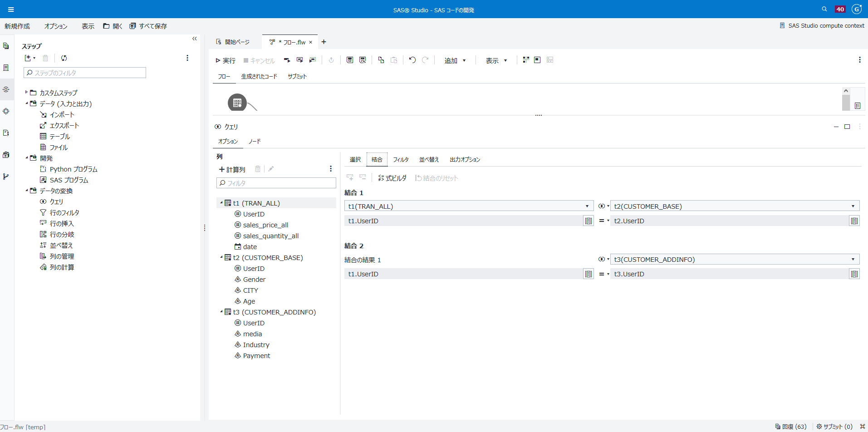Open Columns panel more options

(331, 169)
